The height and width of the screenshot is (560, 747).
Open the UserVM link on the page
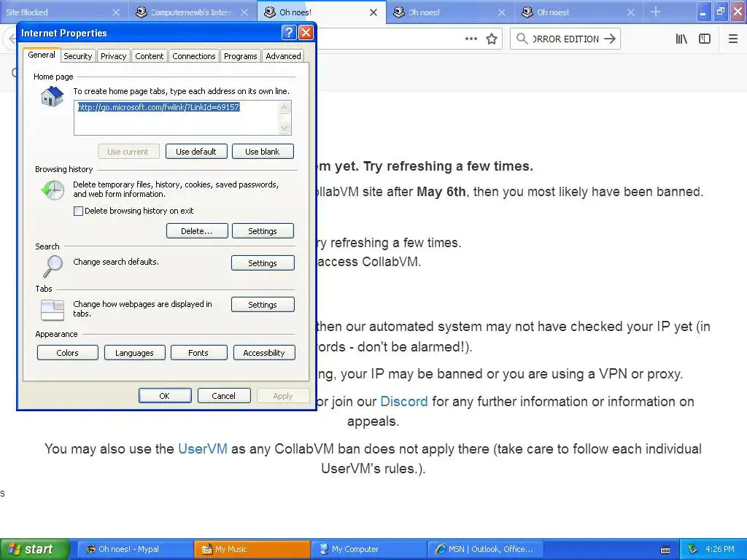click(203, 449)
